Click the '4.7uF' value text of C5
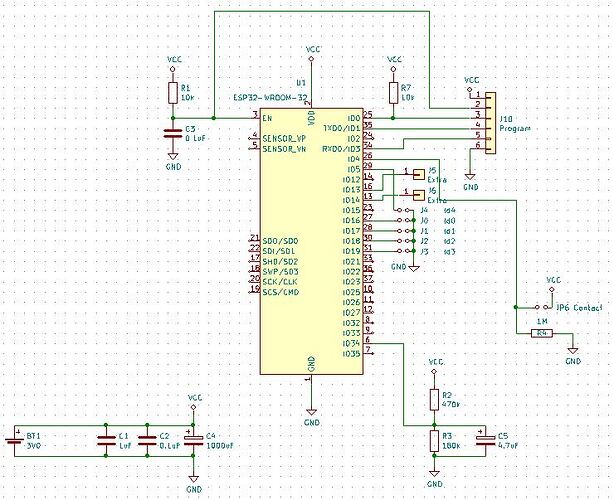This screenshot has height=500, width=613. pos(508,446)
